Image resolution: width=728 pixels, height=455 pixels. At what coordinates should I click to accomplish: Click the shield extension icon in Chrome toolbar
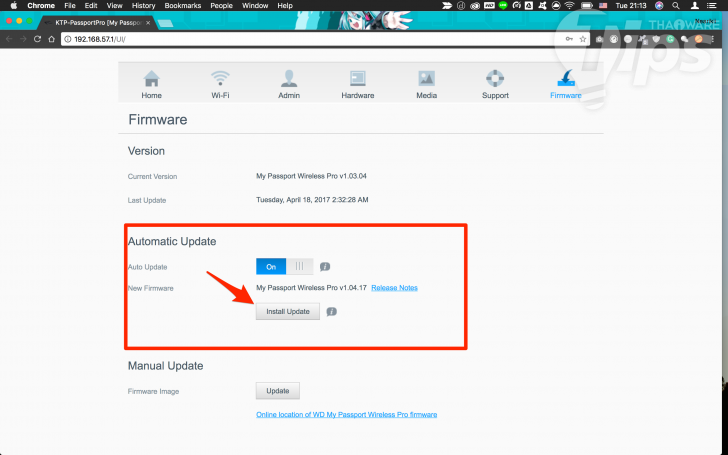click(656, 39)
